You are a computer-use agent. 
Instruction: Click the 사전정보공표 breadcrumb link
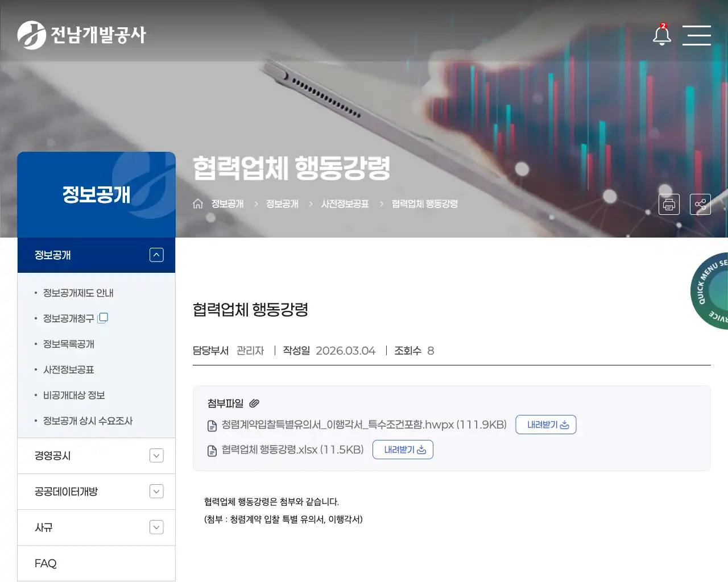(x=345, y=203)
